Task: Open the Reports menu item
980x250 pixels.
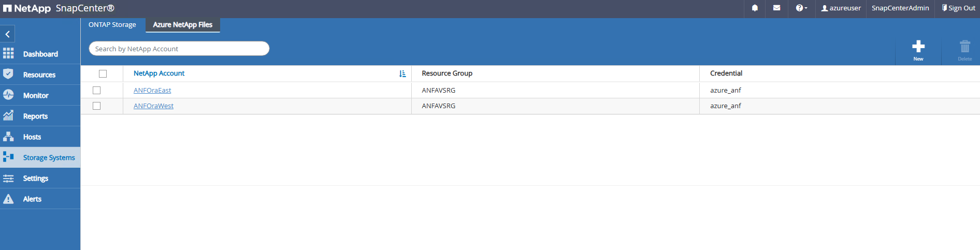Action: pyautogui.click(x=35, y=116)
